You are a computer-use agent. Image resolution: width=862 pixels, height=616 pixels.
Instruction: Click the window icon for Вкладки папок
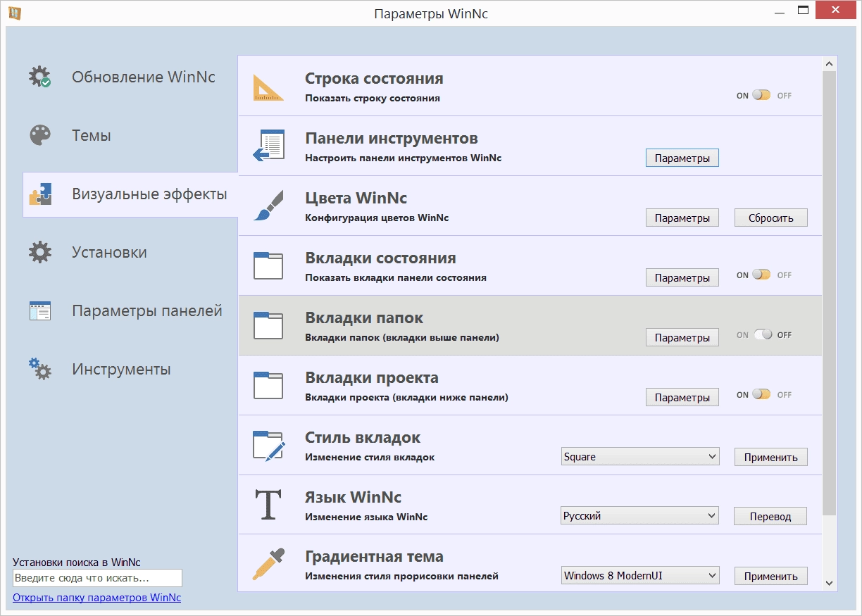pos(268,325)
